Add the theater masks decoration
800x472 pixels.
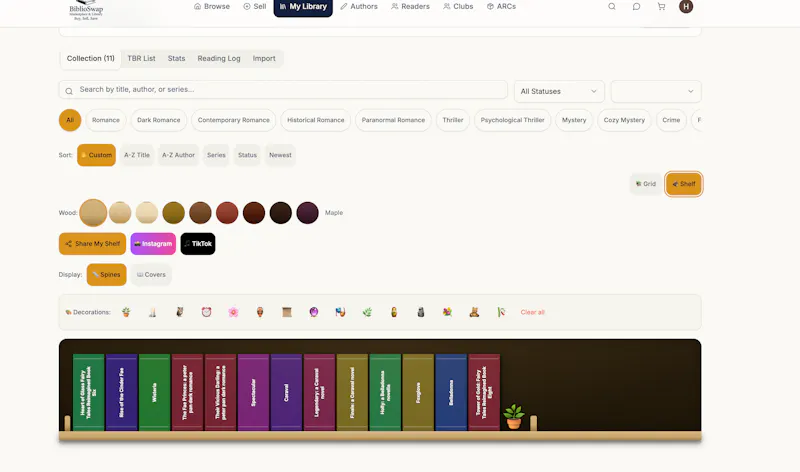coord(340,312)
